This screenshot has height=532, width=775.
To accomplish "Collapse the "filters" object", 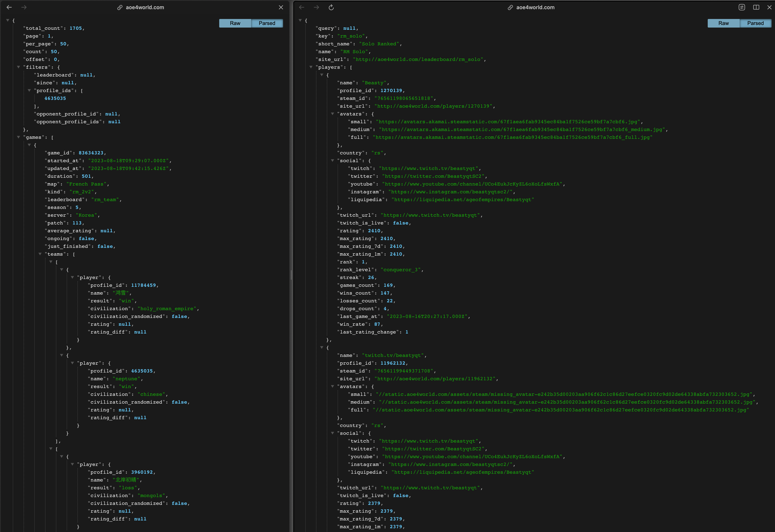I will tap(19, 67).
